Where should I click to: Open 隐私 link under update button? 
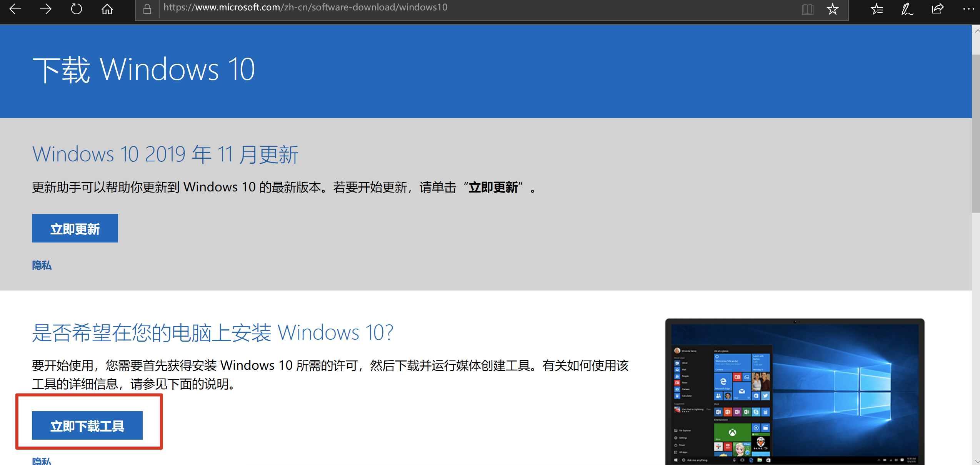42,265
